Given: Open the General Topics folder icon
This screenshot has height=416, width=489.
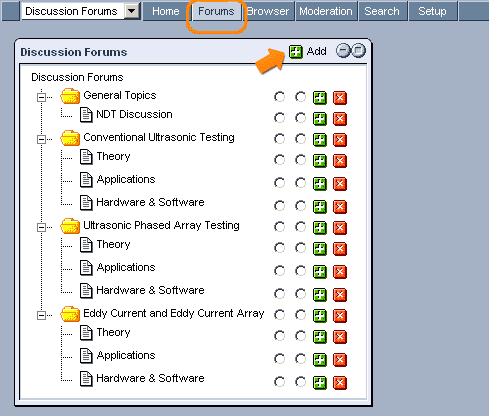Looking at the screenshot, I should tap(70, 96).
